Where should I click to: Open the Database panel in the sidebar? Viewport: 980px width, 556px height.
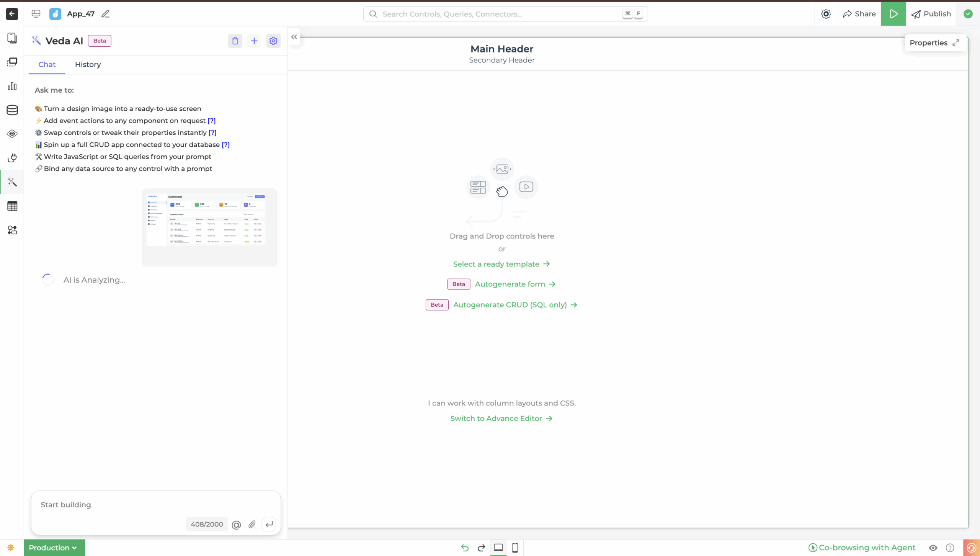(x=12, y=110)
